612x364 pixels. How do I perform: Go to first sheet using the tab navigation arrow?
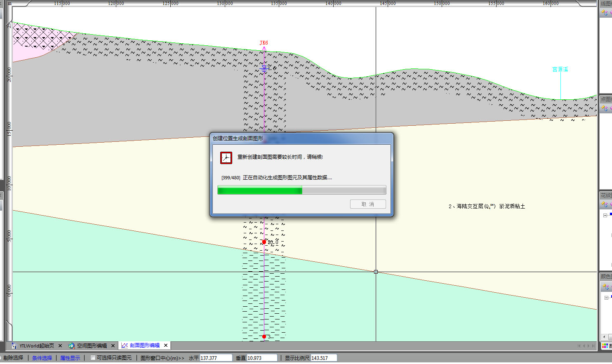click(579, 346)
